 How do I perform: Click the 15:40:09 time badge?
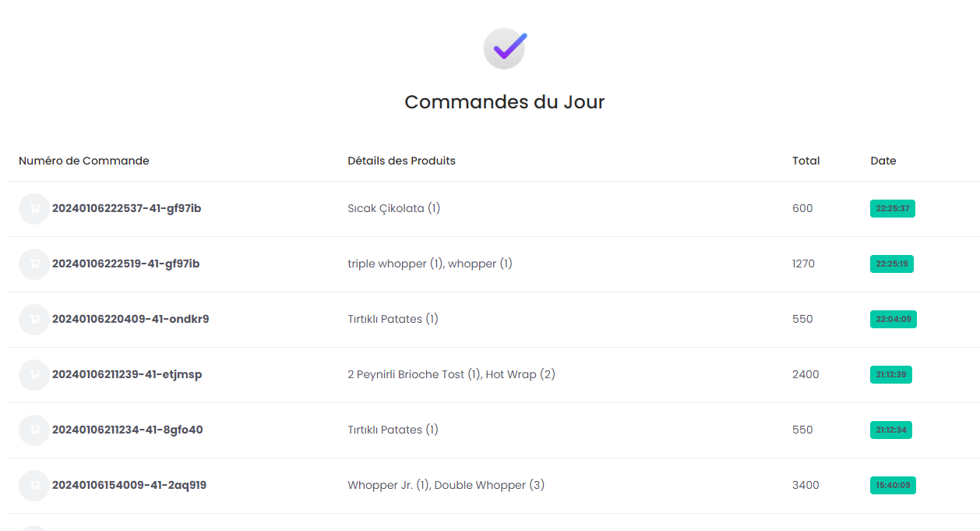tap(893, 485)
